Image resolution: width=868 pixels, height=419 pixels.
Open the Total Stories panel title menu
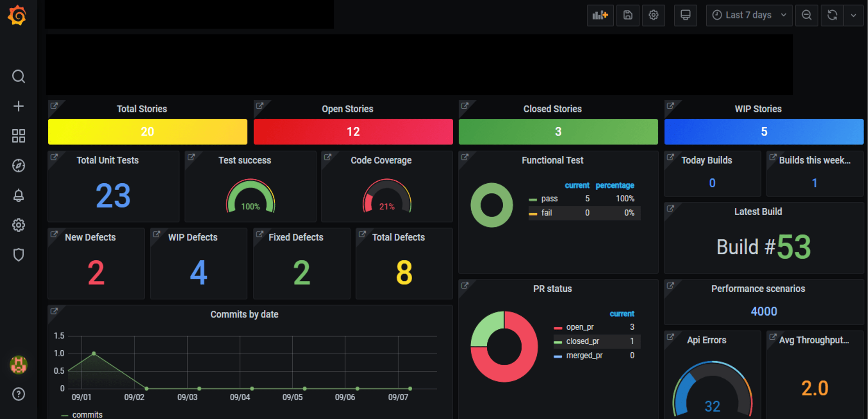click(142, 109)
